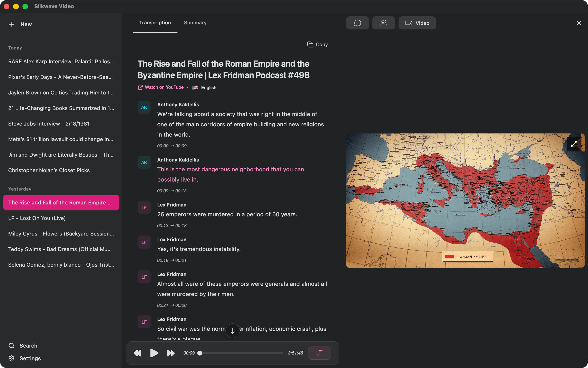The image size is (588, 368).
Task: Open Watch on YouTube link
Action: [x=161, y=87]
